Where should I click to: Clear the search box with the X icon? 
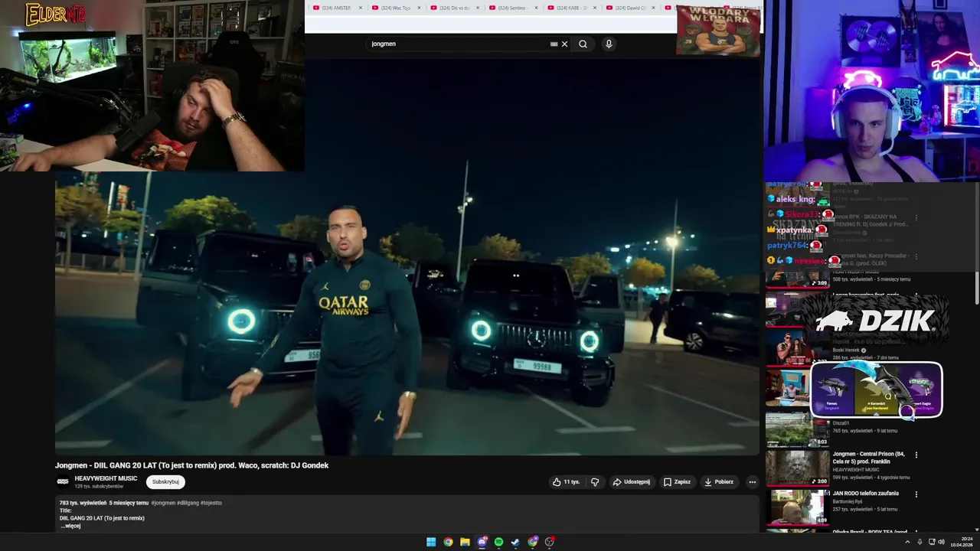coord(565,44)
